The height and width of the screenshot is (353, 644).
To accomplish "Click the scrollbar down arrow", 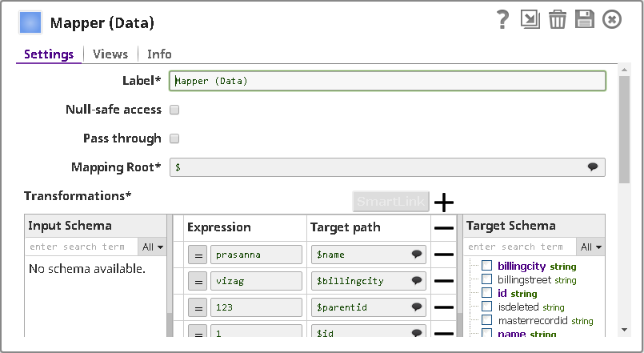I will (x=624, y=330).
